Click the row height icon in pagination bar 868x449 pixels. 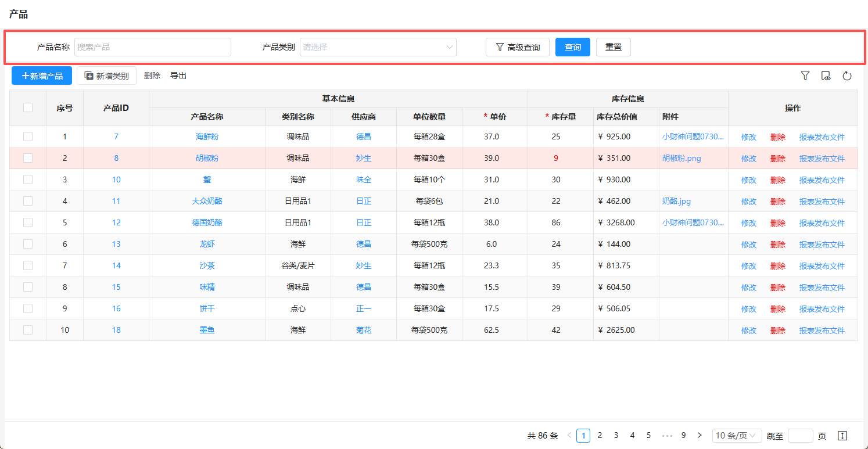pyautogui.click(x=843, y=436)
